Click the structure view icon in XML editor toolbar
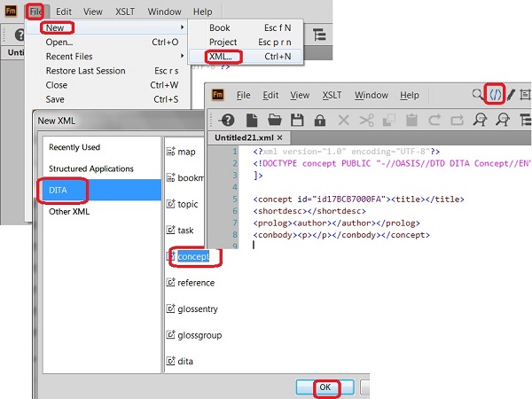The image size is (532, 399). pyautogui.click(x=525, y=120)
